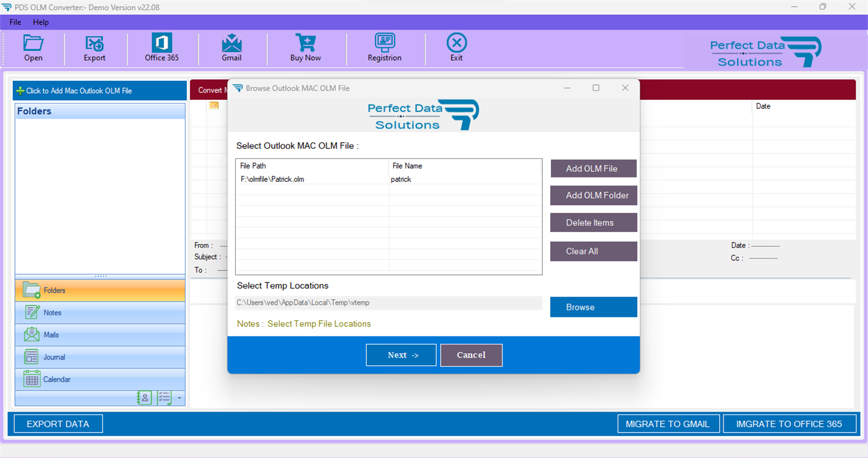The image size is (868, 458).
Task: Click the temp location path field
Action: [388, 302]
